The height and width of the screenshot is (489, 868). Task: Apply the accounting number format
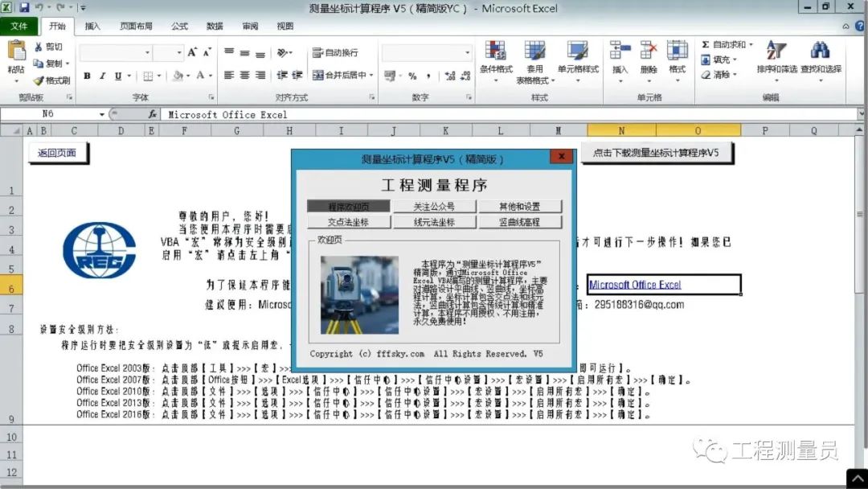click(390, 76)
